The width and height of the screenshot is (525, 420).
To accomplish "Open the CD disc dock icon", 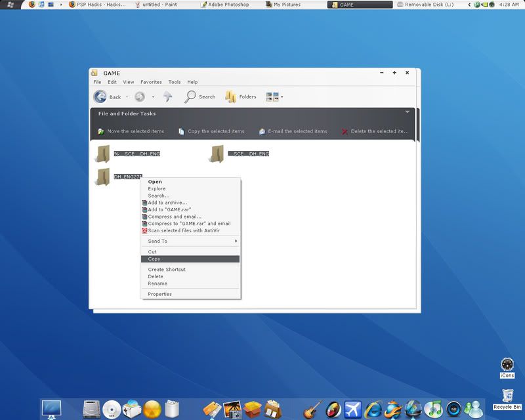I will pos(112,409).
